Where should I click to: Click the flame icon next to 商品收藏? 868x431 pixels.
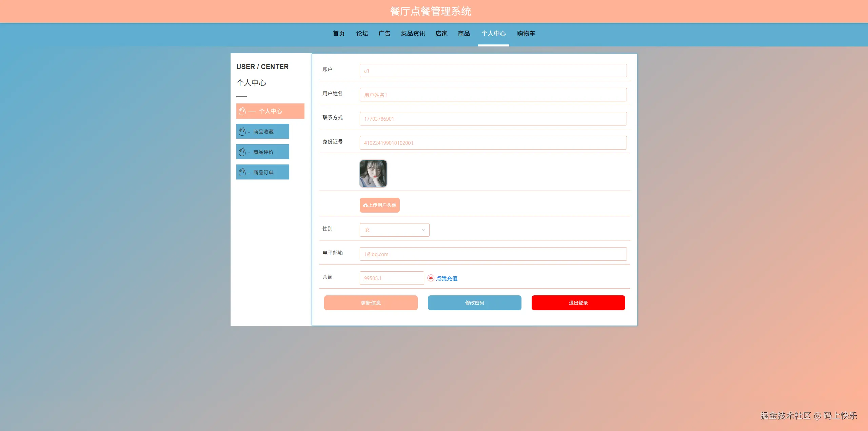[x=242, y=132]
